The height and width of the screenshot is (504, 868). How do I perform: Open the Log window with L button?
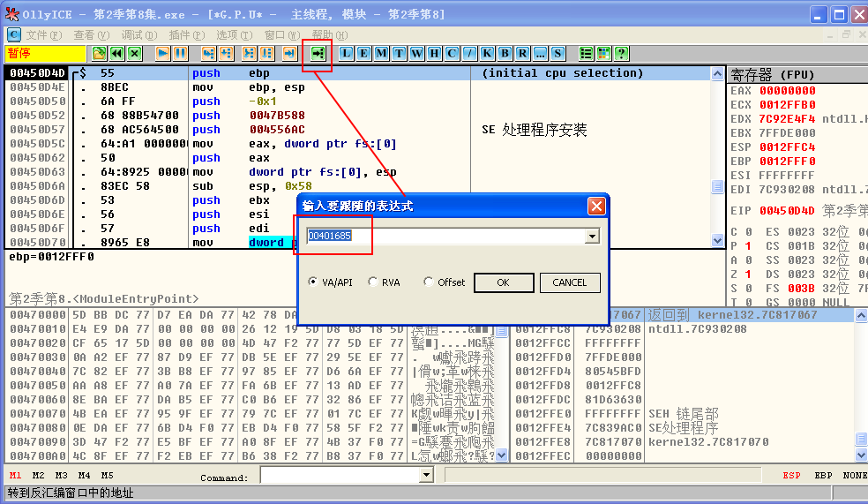346,54
